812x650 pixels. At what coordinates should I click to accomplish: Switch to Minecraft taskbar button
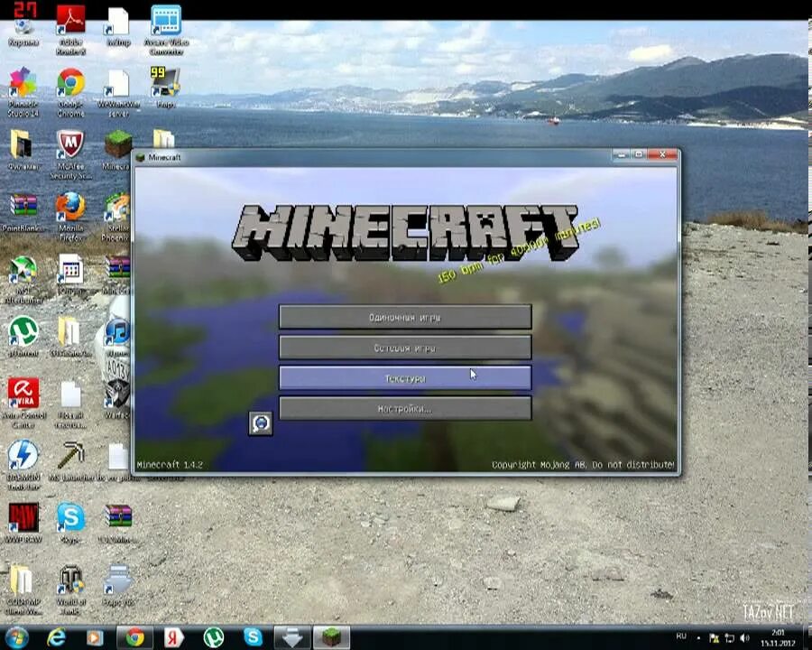click(x=332, y=637)
